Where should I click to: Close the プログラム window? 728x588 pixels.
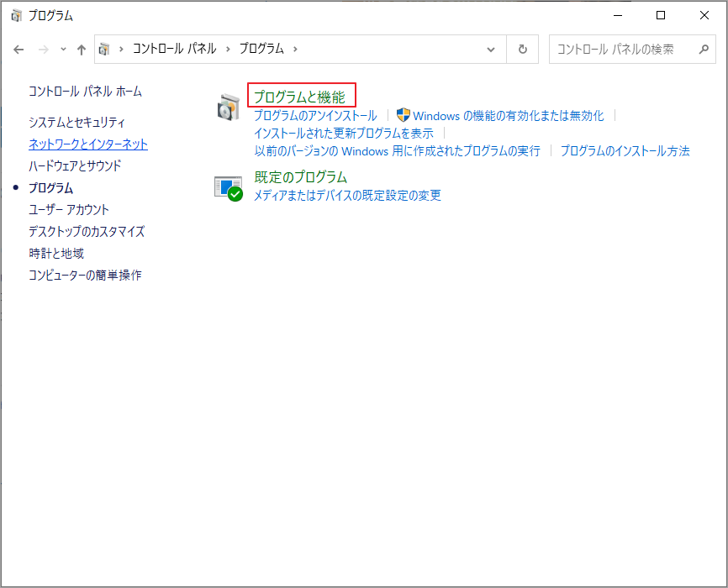point(704,15)
